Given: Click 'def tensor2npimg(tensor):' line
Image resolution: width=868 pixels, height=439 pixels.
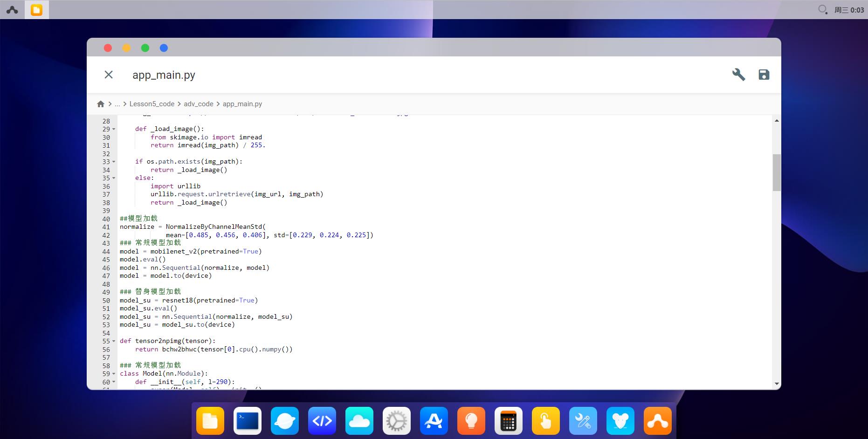Looking at the screenshot, I should click(168, 341).
